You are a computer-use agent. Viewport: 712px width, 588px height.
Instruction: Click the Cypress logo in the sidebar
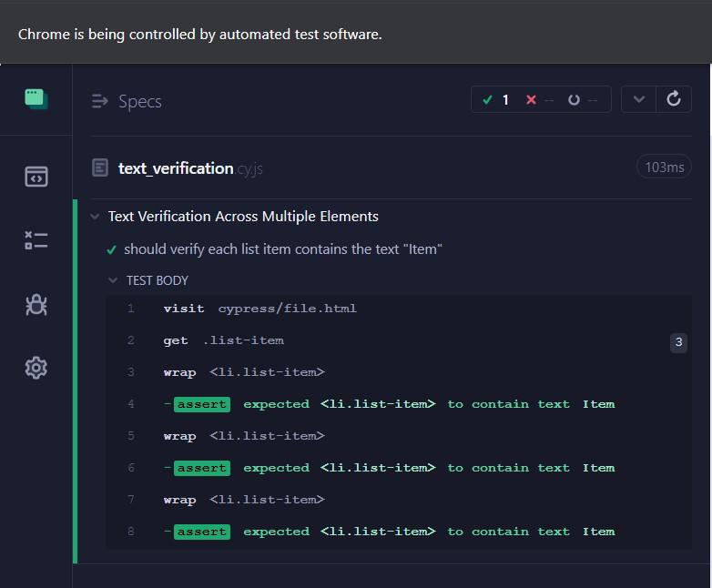point(36,99)
